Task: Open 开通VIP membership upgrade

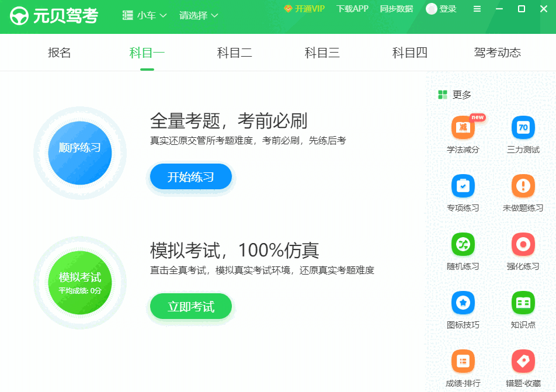Action: pyautogui.click(x=304, y=9)
